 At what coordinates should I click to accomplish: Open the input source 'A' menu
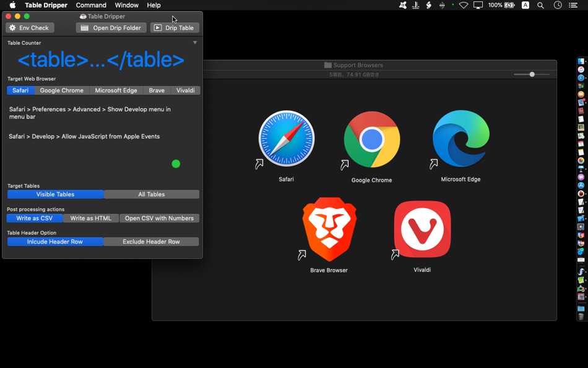tap(525, 5)
